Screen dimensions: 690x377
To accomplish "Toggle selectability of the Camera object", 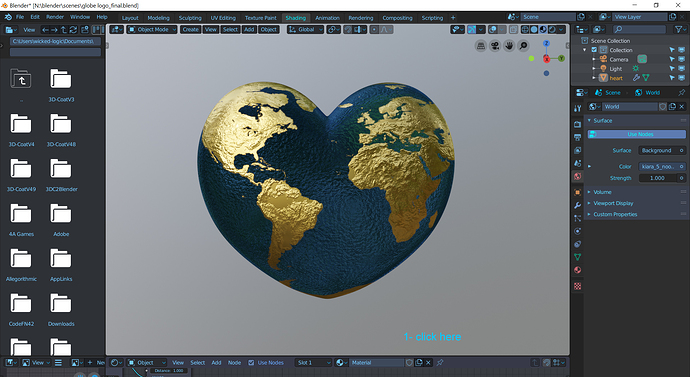I will (x=672, y=59).
